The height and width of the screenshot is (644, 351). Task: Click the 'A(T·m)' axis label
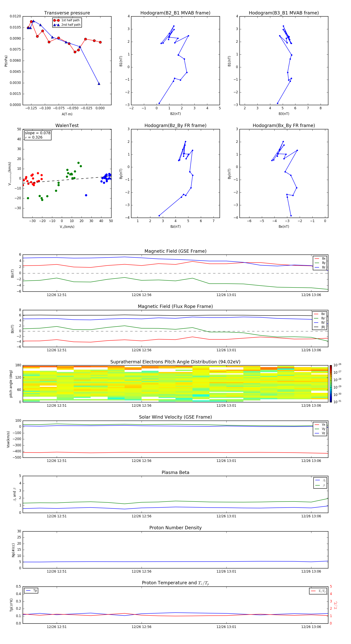67,114
